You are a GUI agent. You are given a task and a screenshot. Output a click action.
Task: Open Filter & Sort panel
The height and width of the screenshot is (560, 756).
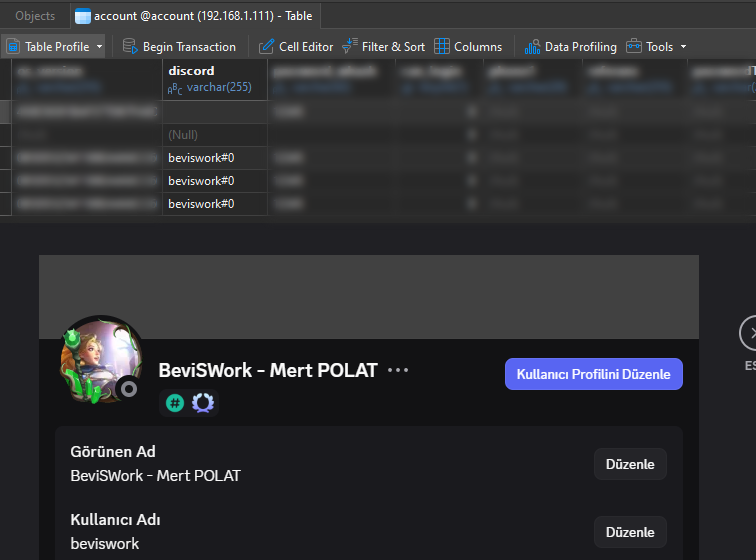point(384,47)
